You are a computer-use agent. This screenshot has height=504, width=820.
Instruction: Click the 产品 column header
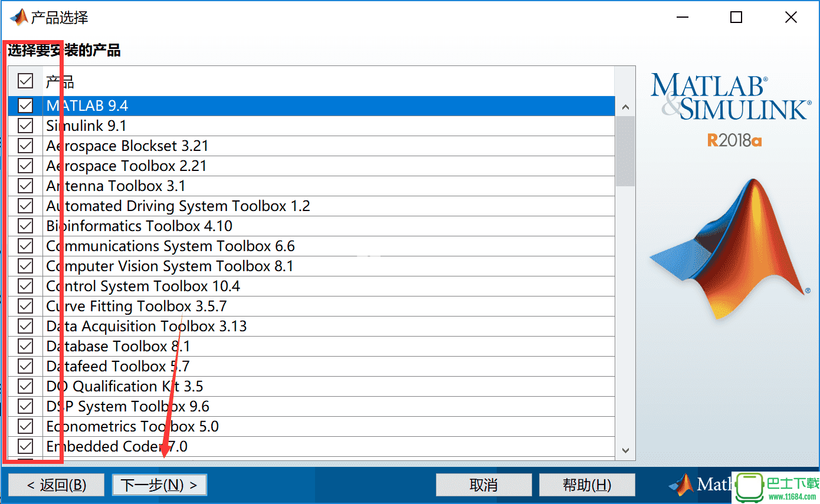pos(329,81)
